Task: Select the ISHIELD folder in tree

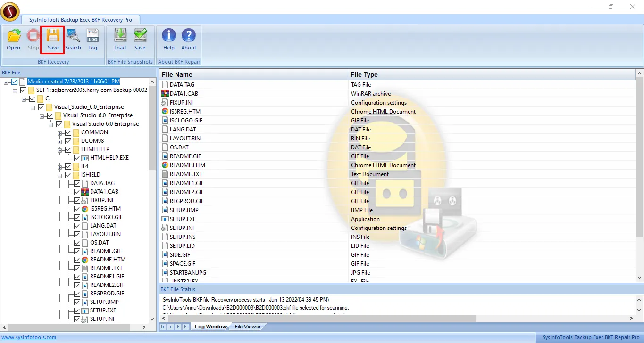Action: pos(91,175)
